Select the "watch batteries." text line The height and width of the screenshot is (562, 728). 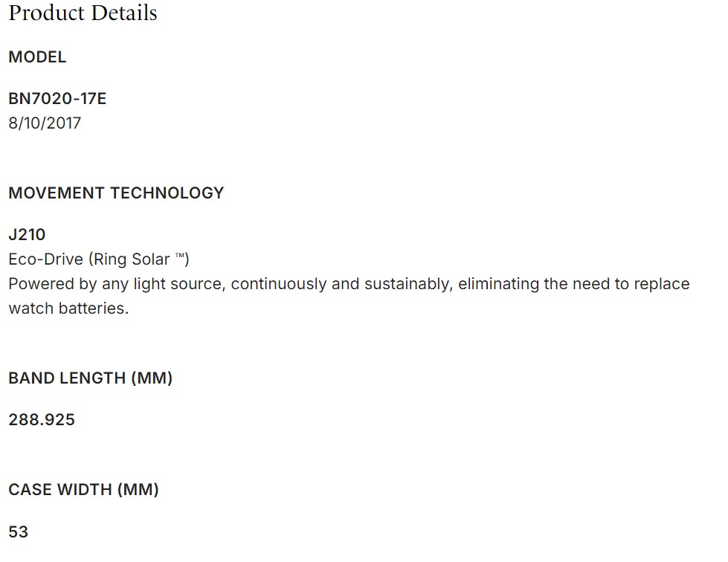[x=68, y=309]
